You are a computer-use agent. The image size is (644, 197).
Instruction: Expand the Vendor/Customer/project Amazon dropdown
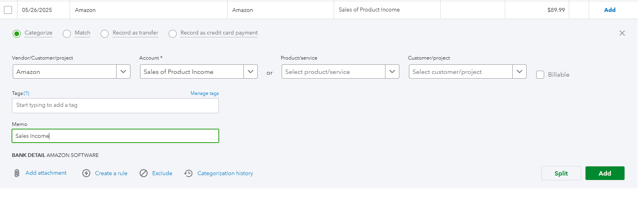(123, 71)
